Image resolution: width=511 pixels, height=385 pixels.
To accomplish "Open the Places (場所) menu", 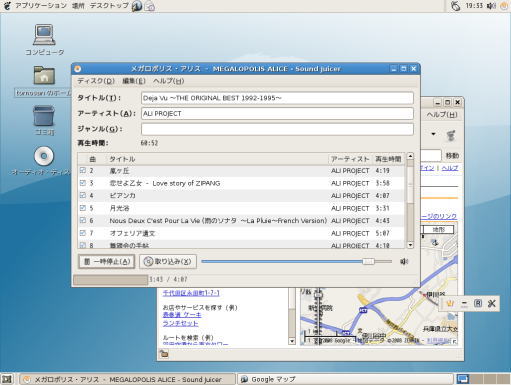I will click(x=78, y=6).
